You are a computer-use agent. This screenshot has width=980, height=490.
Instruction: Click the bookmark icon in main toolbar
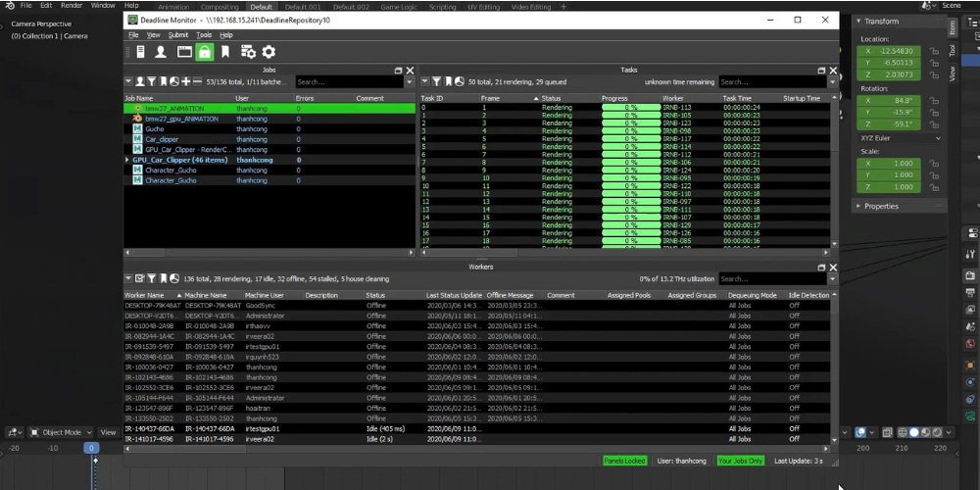225,52
